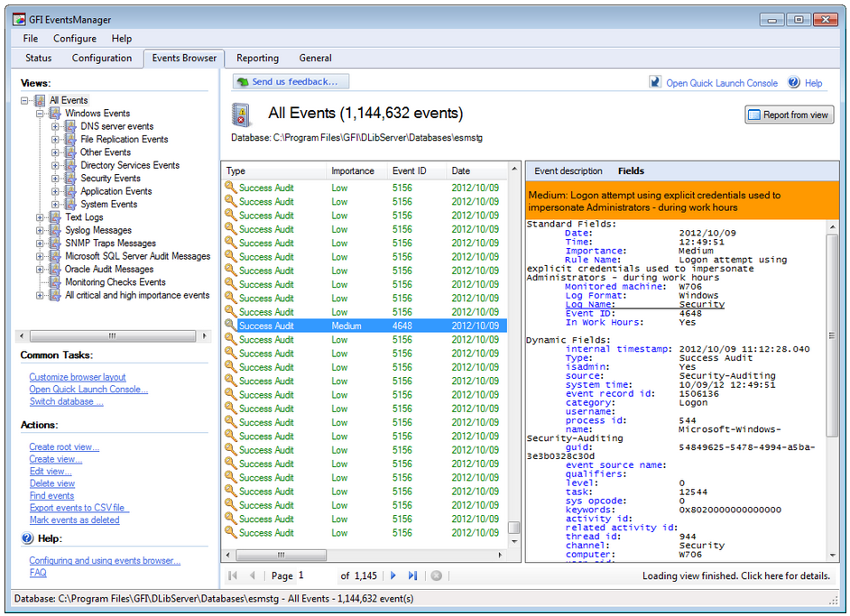
Task: Switch to the Status tab
Action: point(39,58)
